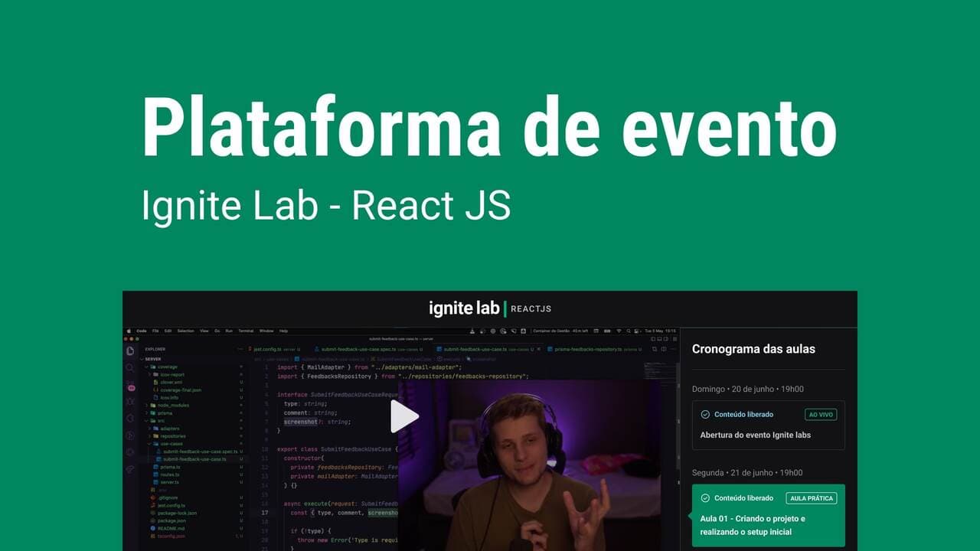Open the Explorer icon in the activity bar
The height and width of the screenshot is (551, 980).
(130, 350)
